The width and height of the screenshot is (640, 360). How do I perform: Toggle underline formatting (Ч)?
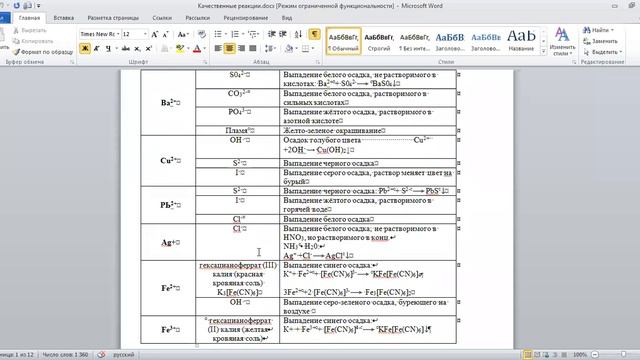point(108,49)
